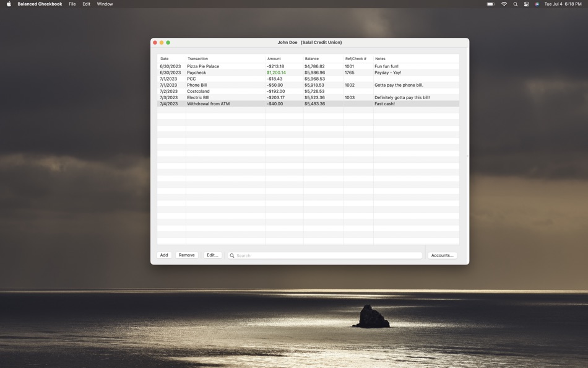Click the Add button
588x368 pixels.
(x=164, y=255)
